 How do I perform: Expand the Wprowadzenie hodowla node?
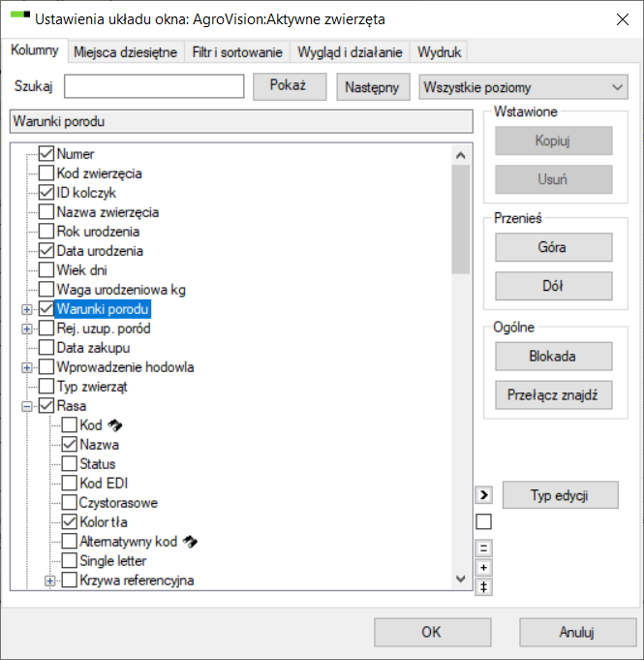(x=27, y=367)
